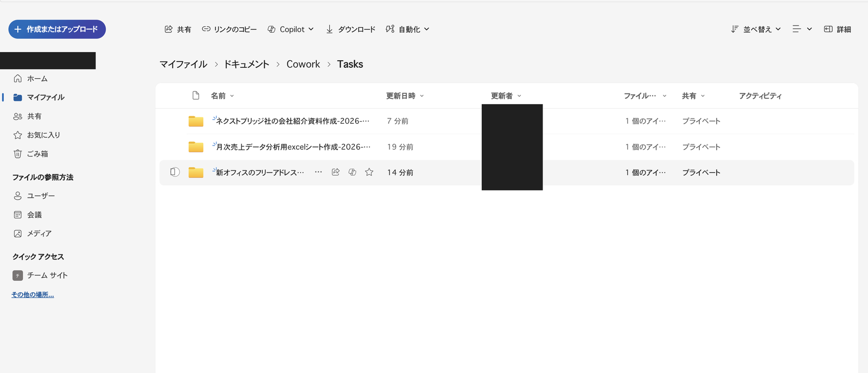Click リンクのコピー in the toolbar
The image size is (868, 373).
pos(229,29)
